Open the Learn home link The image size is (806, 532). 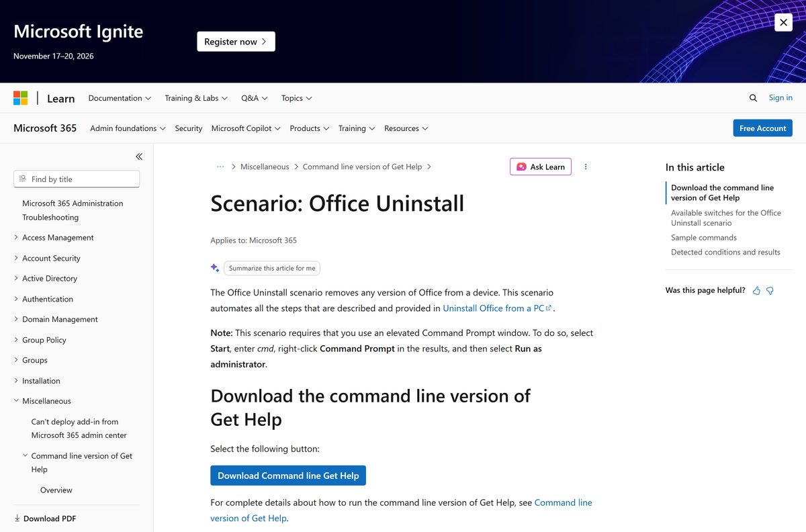[60, 98]
